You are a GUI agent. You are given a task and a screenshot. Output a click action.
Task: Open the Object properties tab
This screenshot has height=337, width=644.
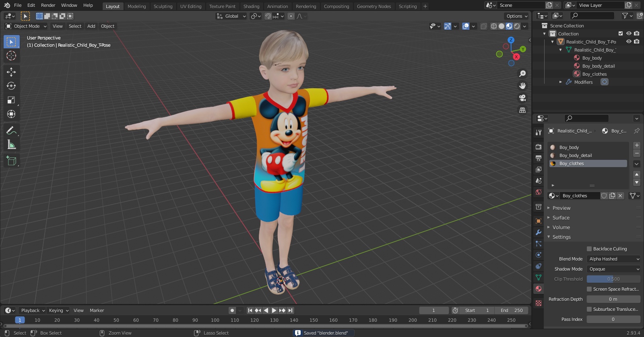click(x=539, y=221)
